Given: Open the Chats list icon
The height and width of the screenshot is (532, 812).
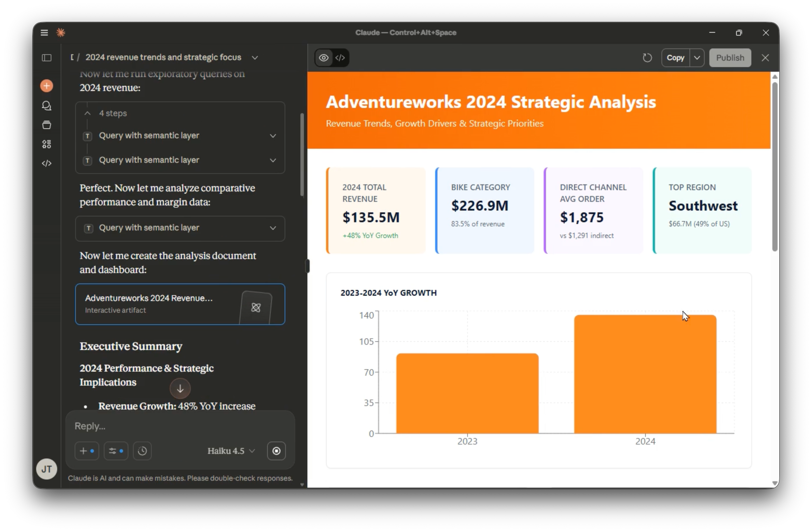Looking at the screenshot, I should pos(47,106).
